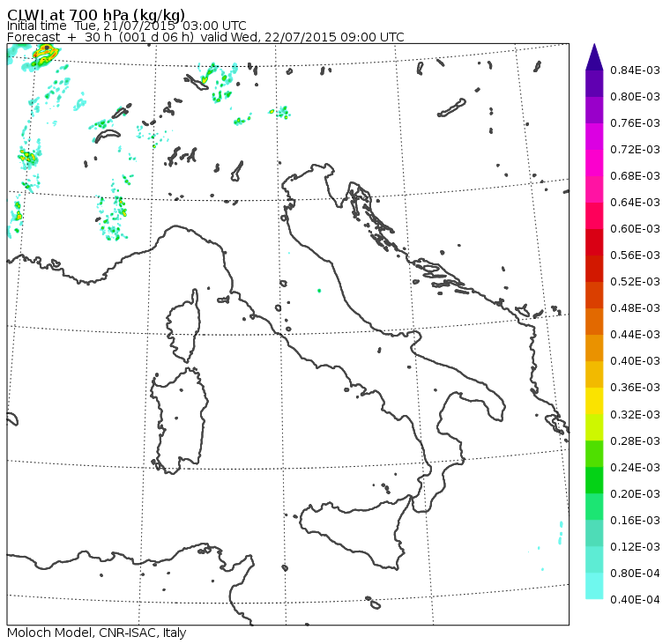Click the 0.80E-03 colorbar label
The image size is (670, 644).
click(635, 97)
